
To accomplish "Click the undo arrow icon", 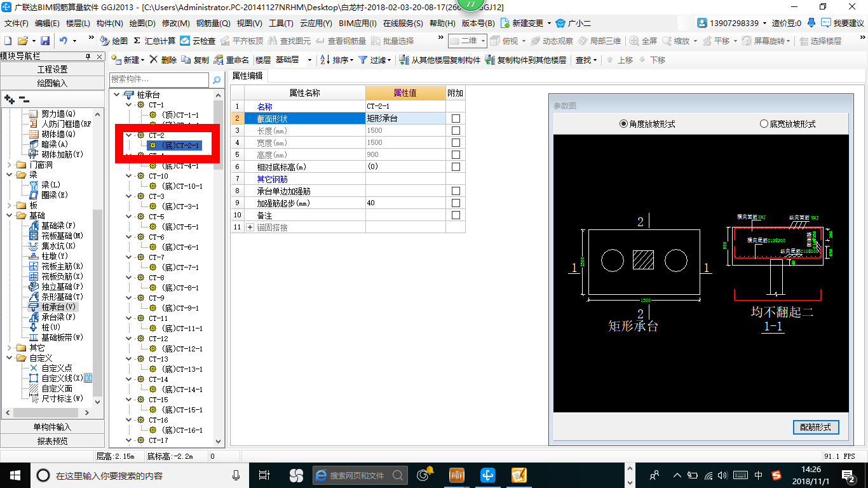I will coord(64,41).
